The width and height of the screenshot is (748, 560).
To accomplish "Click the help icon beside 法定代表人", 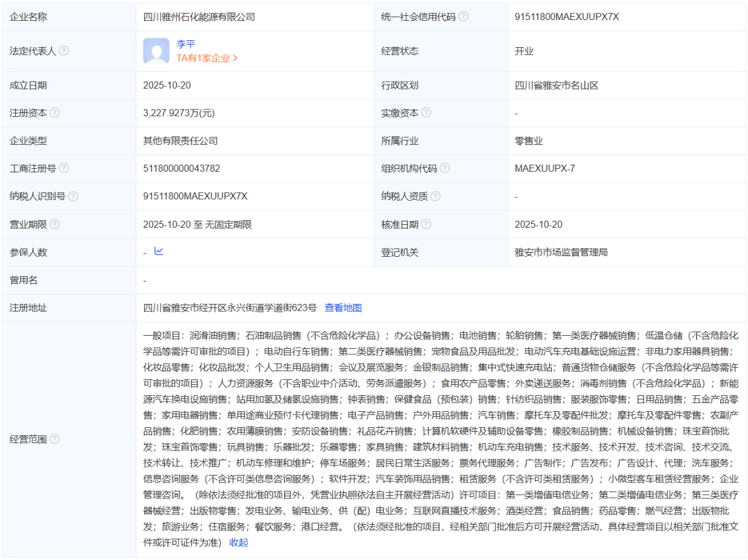I will 64,51.
